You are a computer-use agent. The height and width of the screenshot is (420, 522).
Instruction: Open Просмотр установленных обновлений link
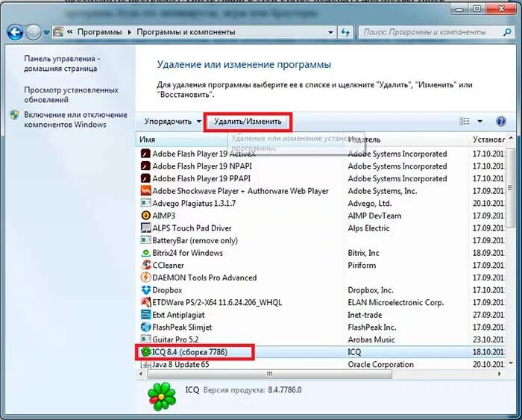click(71, 95)
